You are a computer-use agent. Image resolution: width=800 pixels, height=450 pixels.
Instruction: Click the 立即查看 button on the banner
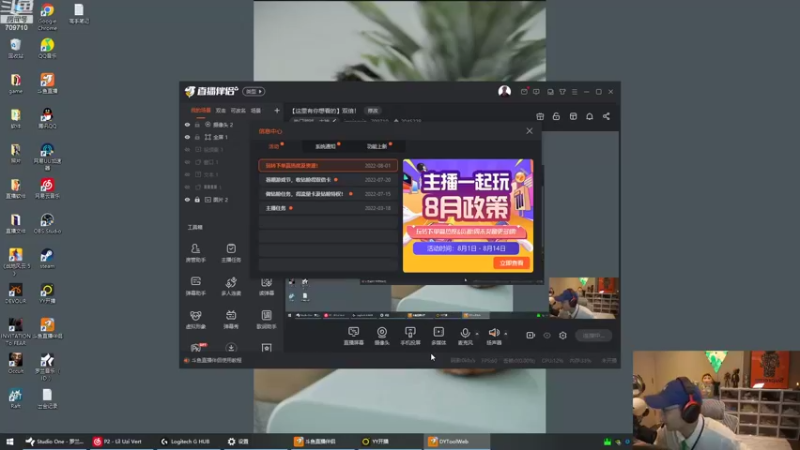click(511, 263)
